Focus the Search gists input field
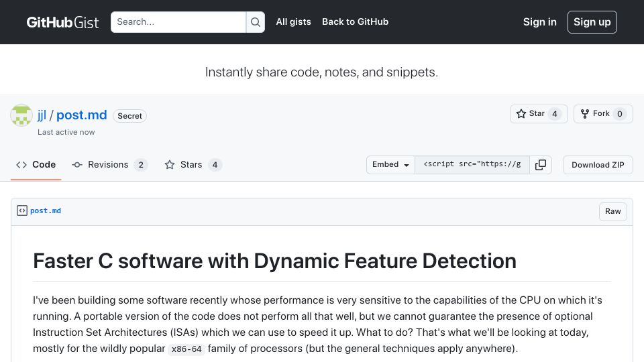Image resolution: width=644 pixels, height=362 pixels. [x=178, y=22]
